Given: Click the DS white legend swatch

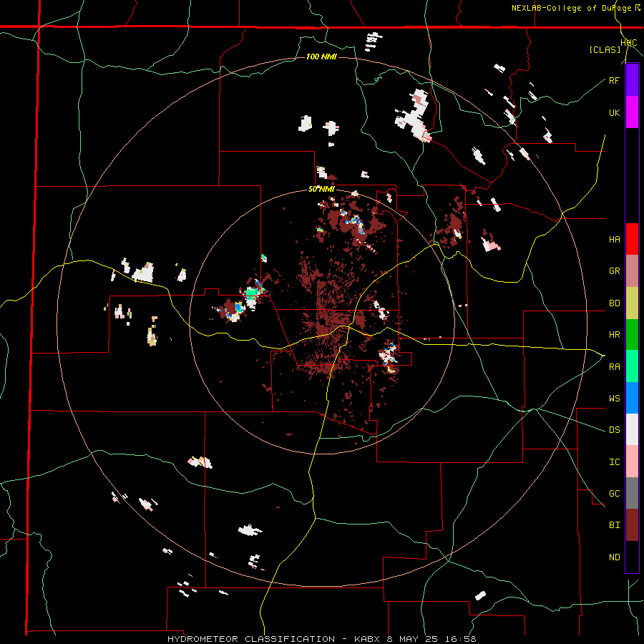Looking at the screenshot, I should [x=632, y=429].
